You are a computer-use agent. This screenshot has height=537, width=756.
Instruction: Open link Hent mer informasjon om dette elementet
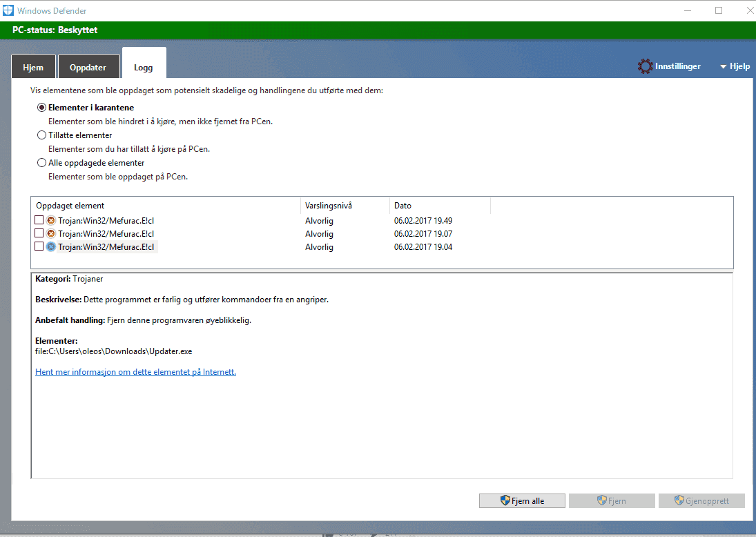click(x=135, y=371)
